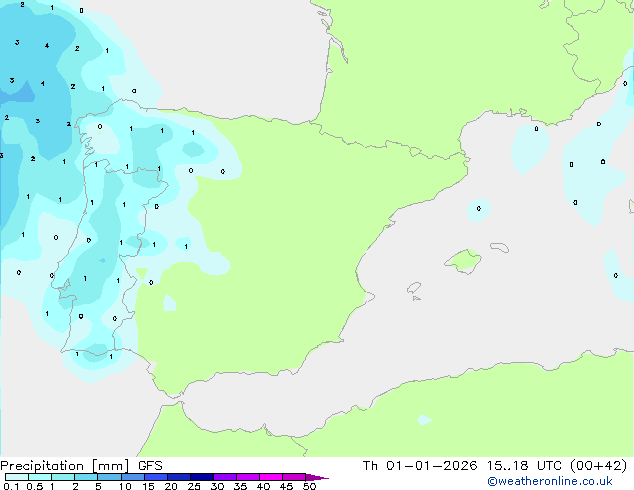
Task: Click the Ibiza island outline
Action: click(414, 288)
